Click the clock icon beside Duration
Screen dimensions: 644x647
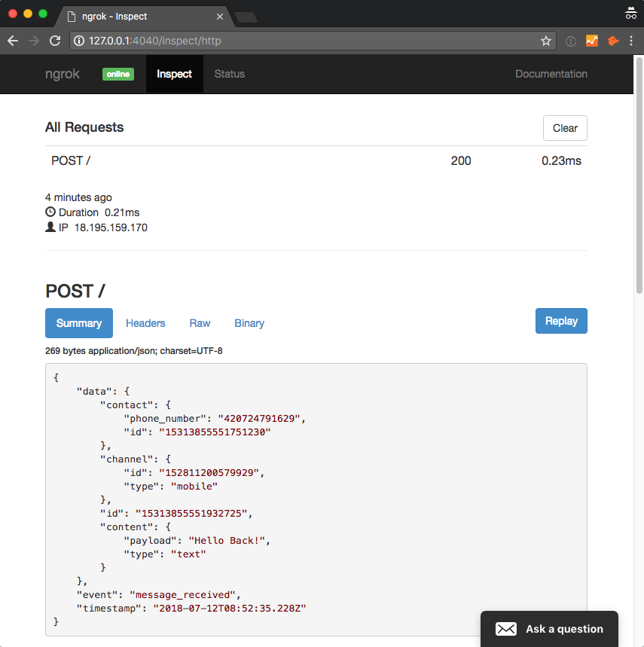(x=50, y=212)
